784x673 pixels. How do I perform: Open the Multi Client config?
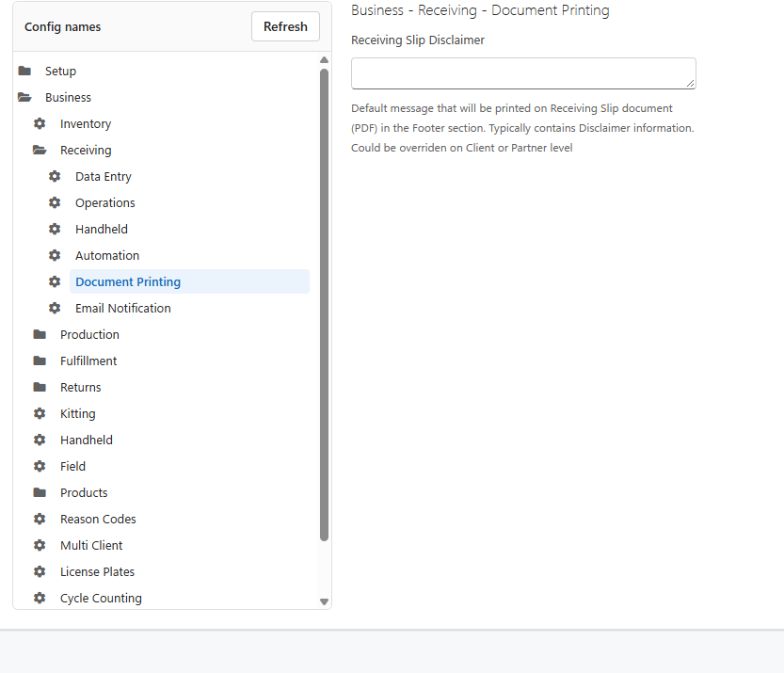pos(91,545)
